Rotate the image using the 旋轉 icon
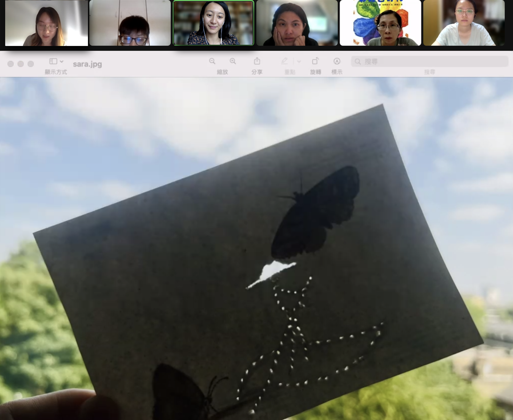513x420 pixels. (x=315, y=61)
